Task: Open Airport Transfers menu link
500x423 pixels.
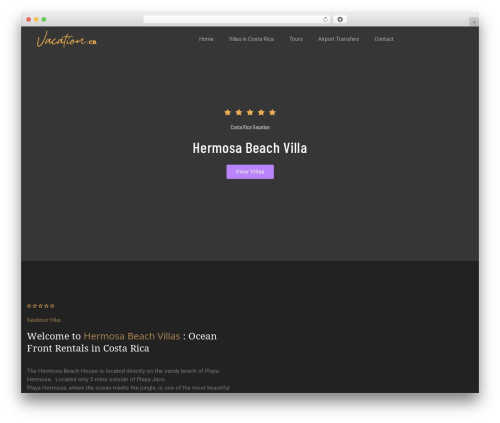Action: pos(338,39)
